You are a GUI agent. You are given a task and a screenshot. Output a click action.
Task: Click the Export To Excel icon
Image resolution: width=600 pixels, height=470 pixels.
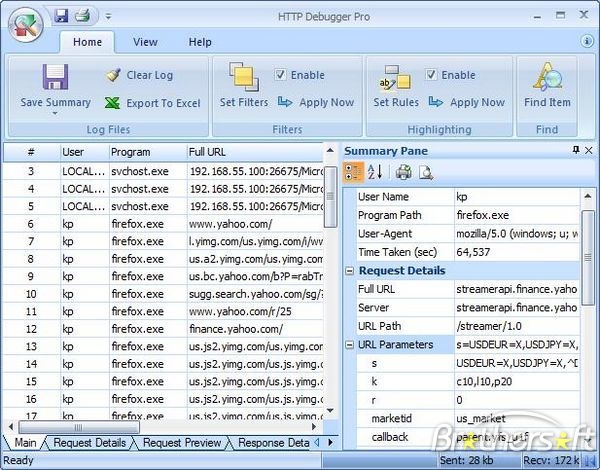[112, 103]
